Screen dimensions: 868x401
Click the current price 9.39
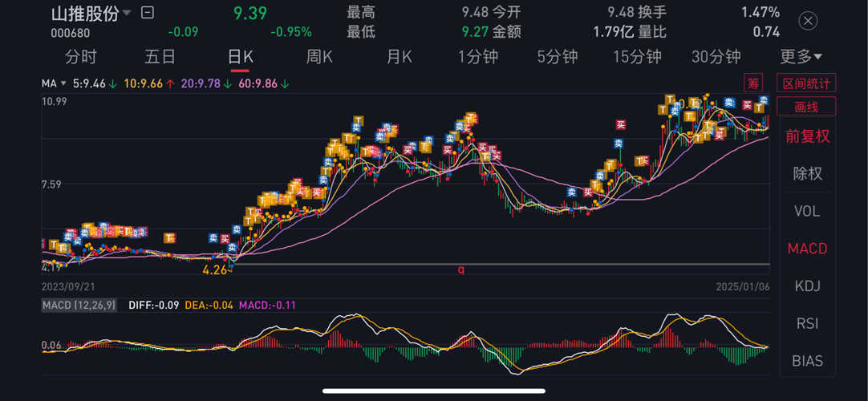(x=250, y=13)
